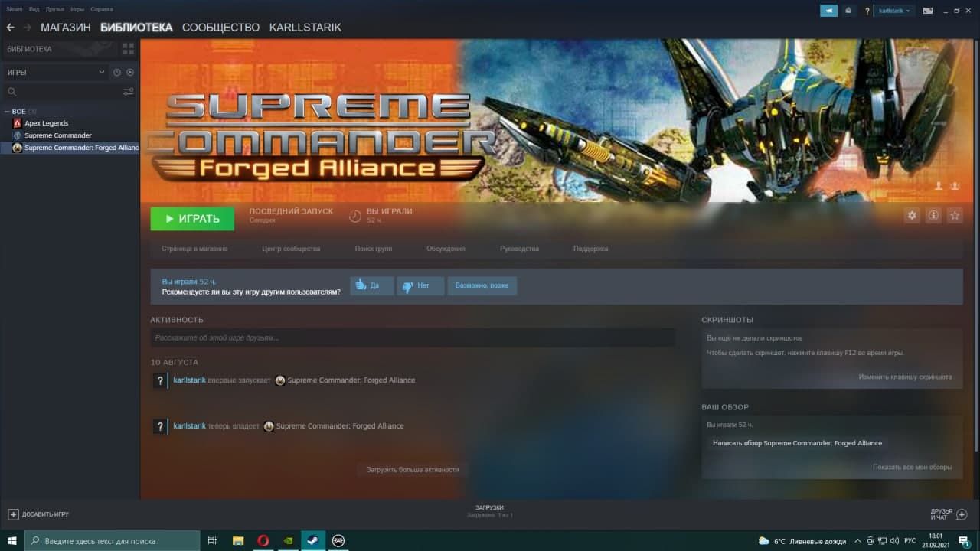Screen dimensions: 980x551
Task: Open friends who play icon in banner
Action: tap(939, 186)
